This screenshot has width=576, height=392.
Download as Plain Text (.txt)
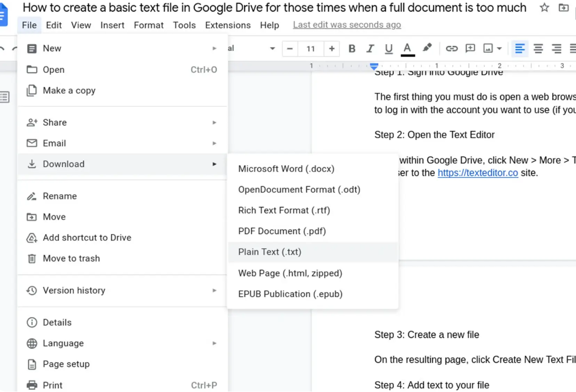(x=313, y=252)
